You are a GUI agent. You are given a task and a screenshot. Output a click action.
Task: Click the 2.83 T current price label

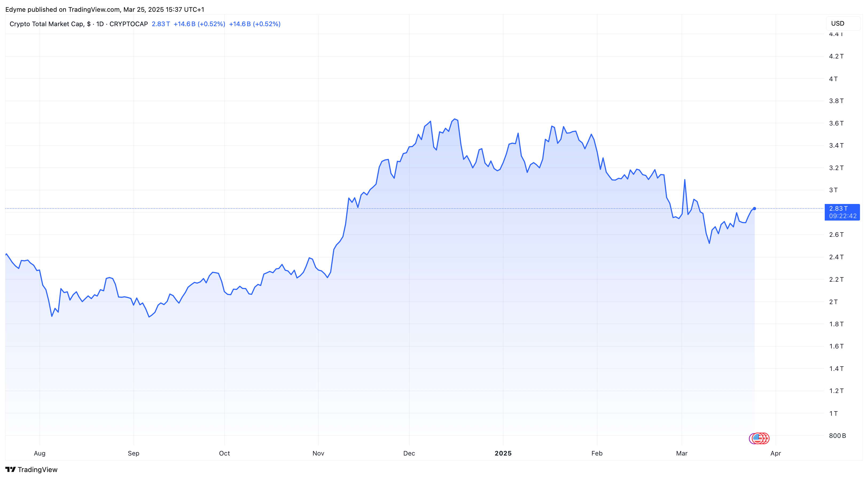click(x=838, y=208)
